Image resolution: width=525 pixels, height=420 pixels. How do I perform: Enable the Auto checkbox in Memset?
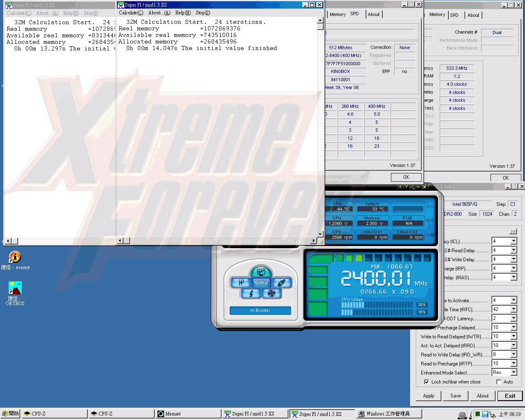499,382
